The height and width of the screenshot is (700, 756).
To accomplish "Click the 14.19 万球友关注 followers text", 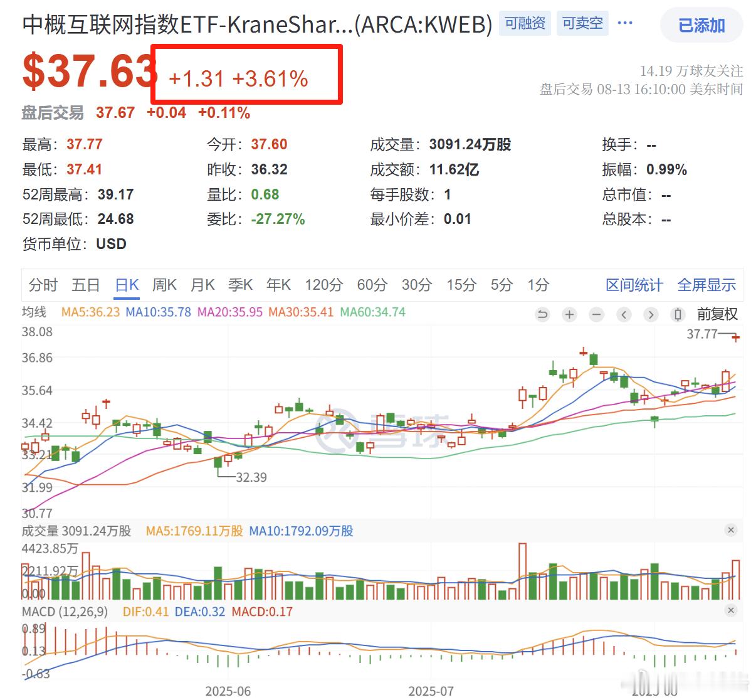I will (691, 71).
